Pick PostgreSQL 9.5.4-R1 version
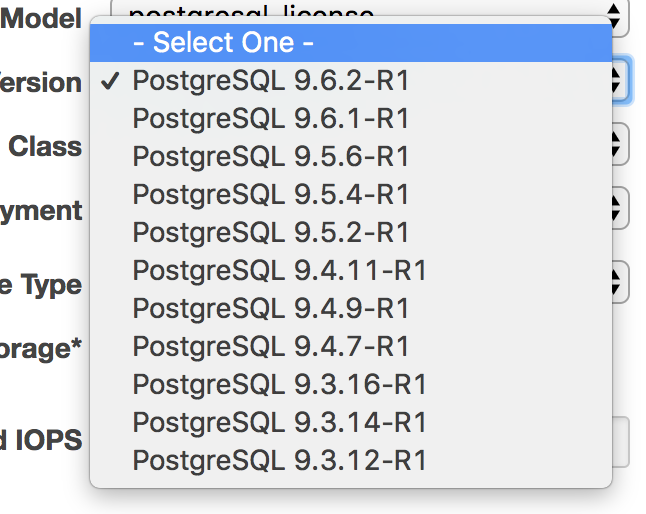 tap(351, 194)
